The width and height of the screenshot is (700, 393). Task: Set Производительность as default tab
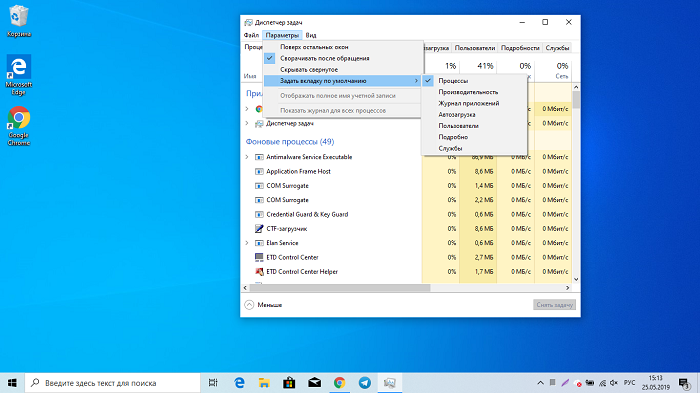point(474,92)
